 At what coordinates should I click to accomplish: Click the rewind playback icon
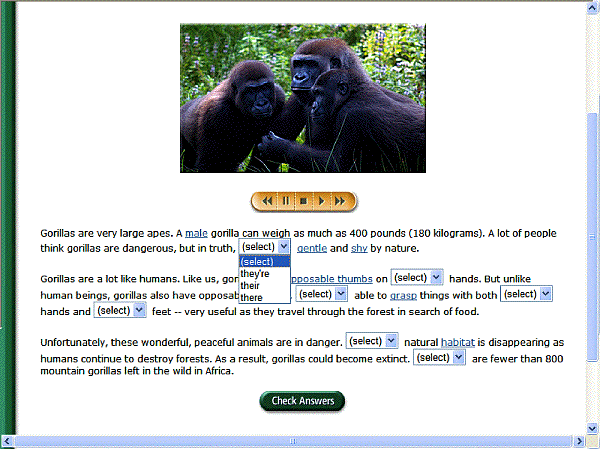coord(267,201)
